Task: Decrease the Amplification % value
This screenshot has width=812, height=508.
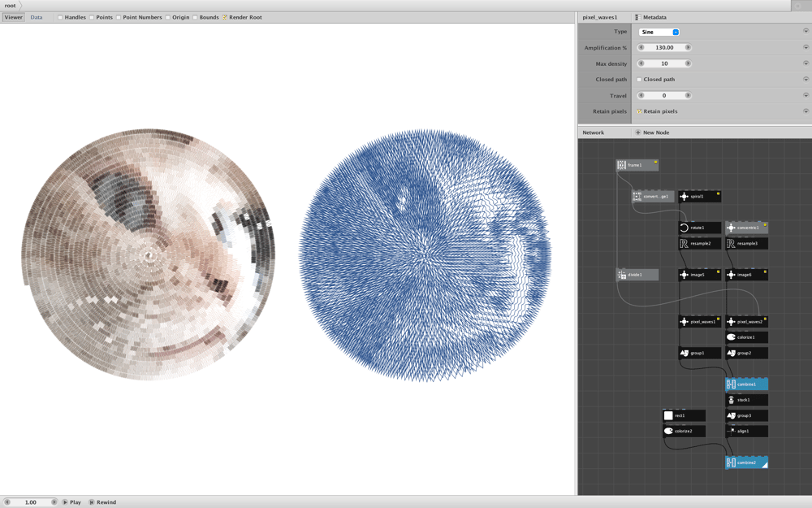Action: pos(641,47)
